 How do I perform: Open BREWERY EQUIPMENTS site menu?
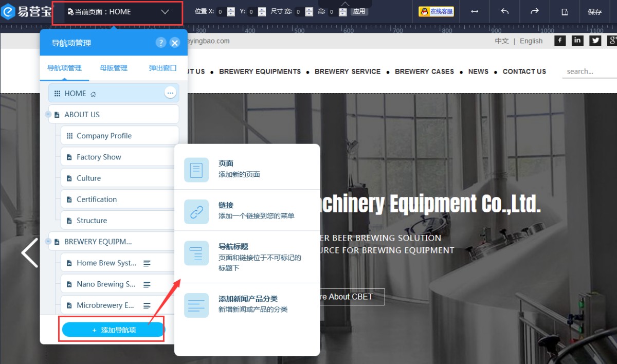point(260,71)
